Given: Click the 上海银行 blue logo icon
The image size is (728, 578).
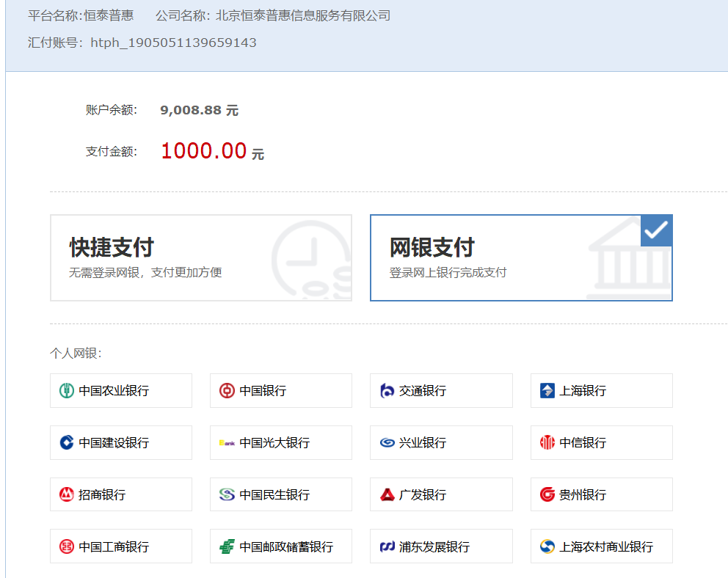Looking at the screenshot, I should 547,391.
